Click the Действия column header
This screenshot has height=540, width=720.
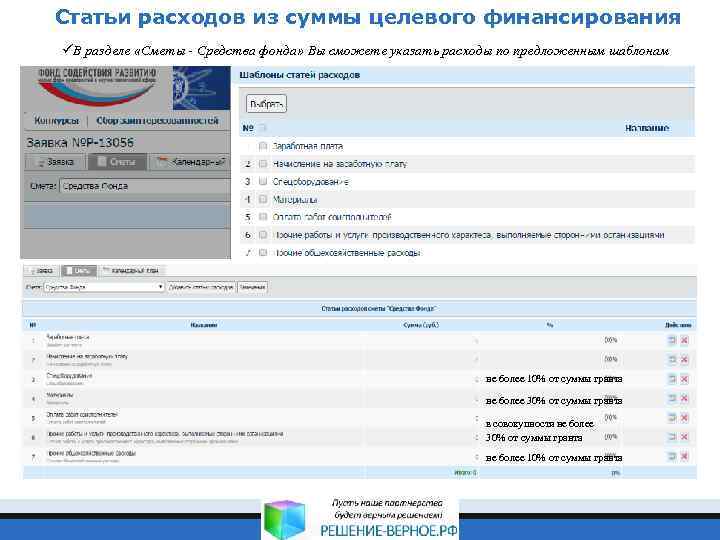tap(678, 325)
